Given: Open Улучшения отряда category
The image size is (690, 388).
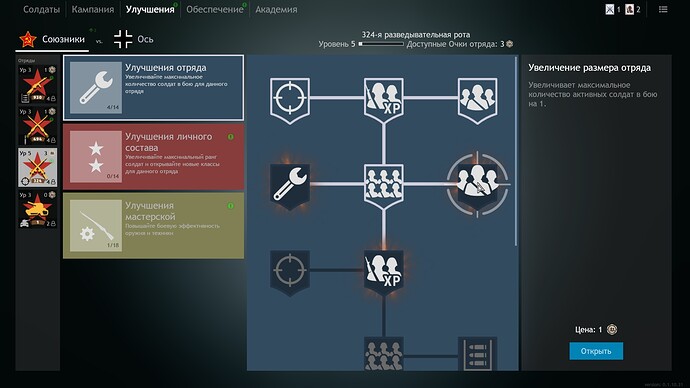Looking at the screenshot, I should click(x=153, y=88).
